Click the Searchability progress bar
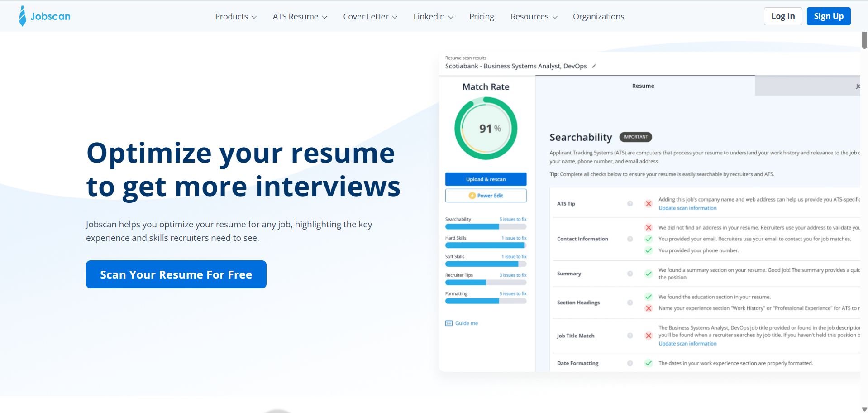 486,227
